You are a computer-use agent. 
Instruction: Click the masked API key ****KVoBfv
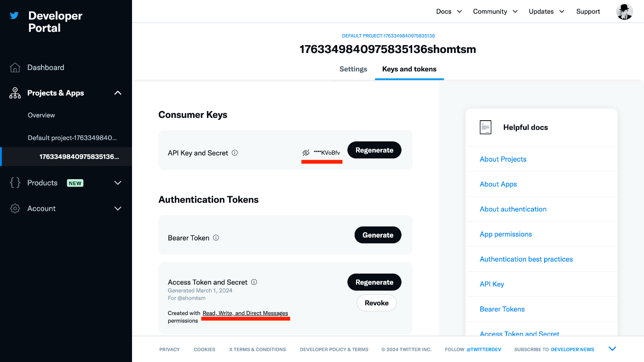click(x=327, y=152)
